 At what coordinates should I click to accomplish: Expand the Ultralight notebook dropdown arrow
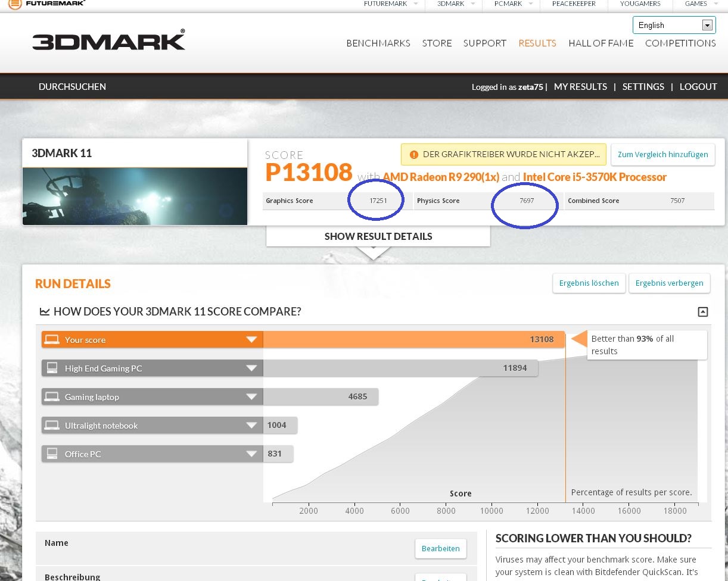pos(252,426)
